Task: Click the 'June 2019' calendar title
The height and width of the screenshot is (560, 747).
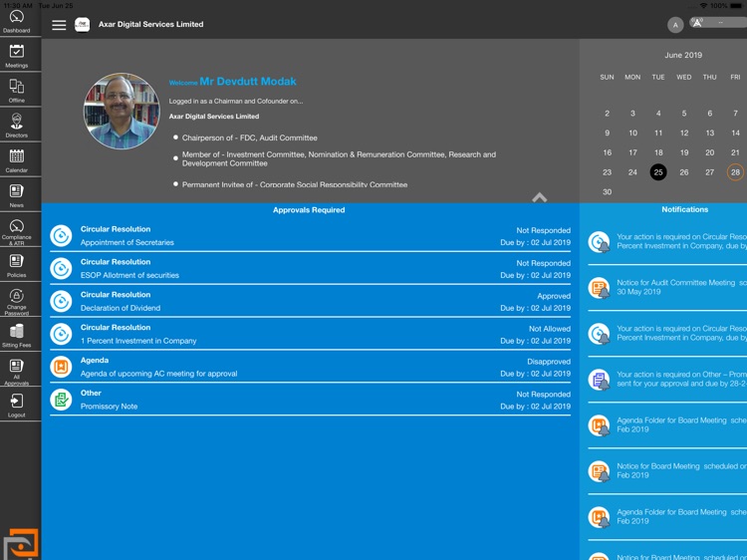Action: pos(683,55)
